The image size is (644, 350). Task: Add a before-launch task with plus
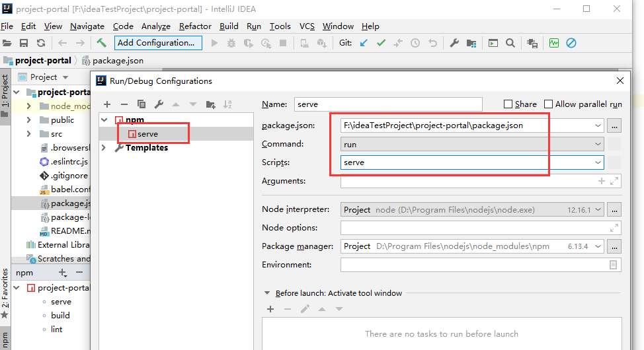click(270, 309)
